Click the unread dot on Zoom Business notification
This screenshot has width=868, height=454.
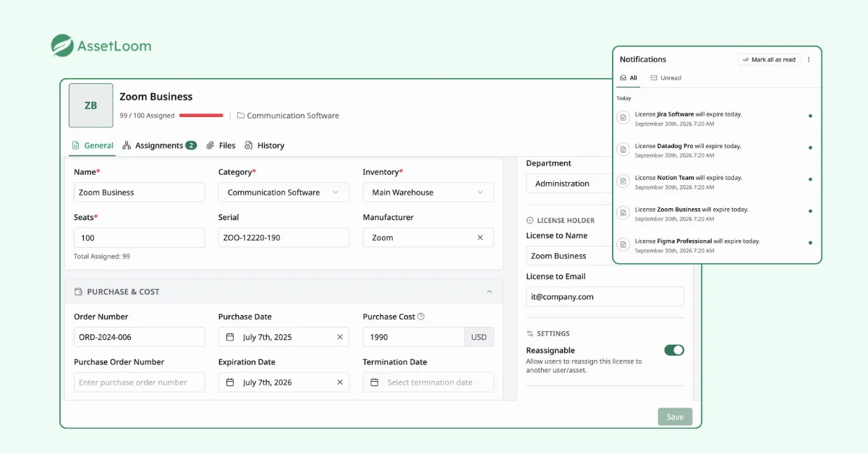(x=810, y=211)
